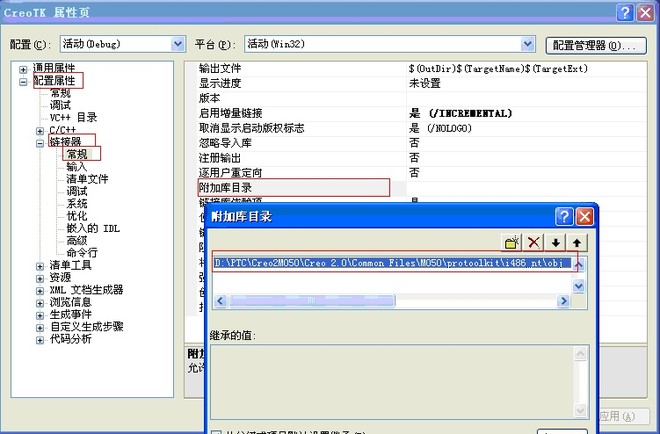Expand the 清单工具 tree node
Screen dimensions: 660x434
click(24, 265)
